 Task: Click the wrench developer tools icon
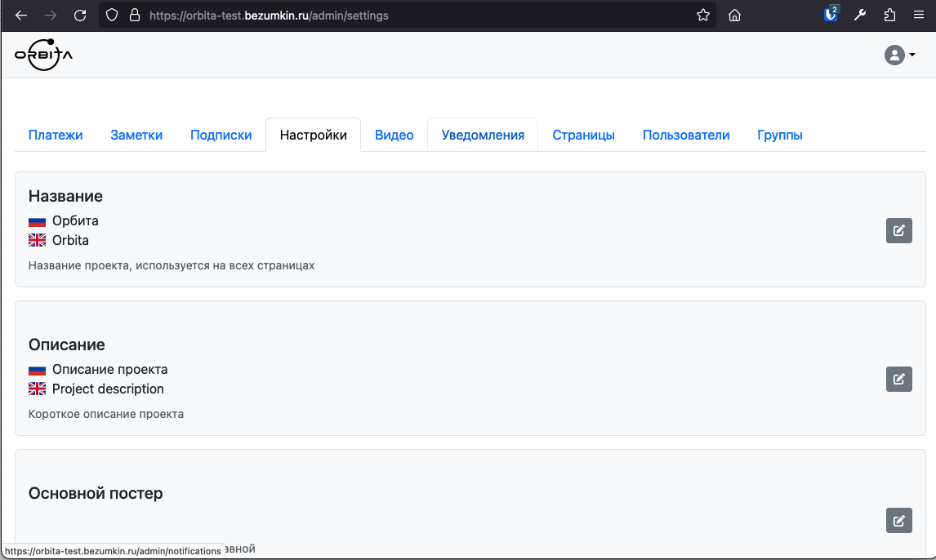click(860, 16)
